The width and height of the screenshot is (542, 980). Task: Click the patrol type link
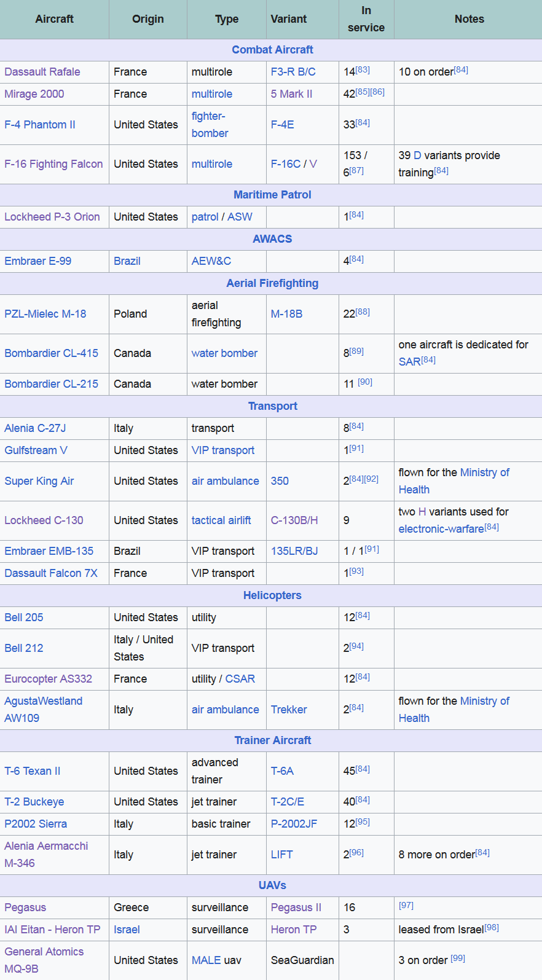tap(205, 217)
